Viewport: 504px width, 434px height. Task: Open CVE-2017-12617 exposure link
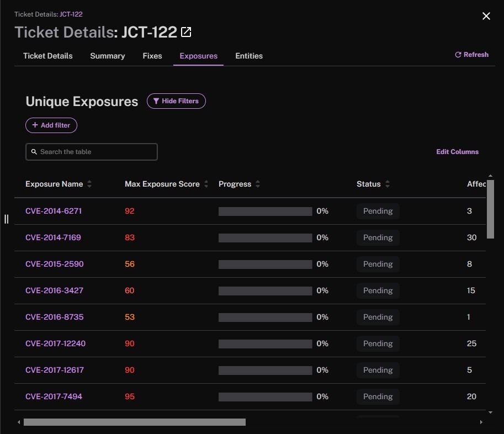click(x=55, y=370)
